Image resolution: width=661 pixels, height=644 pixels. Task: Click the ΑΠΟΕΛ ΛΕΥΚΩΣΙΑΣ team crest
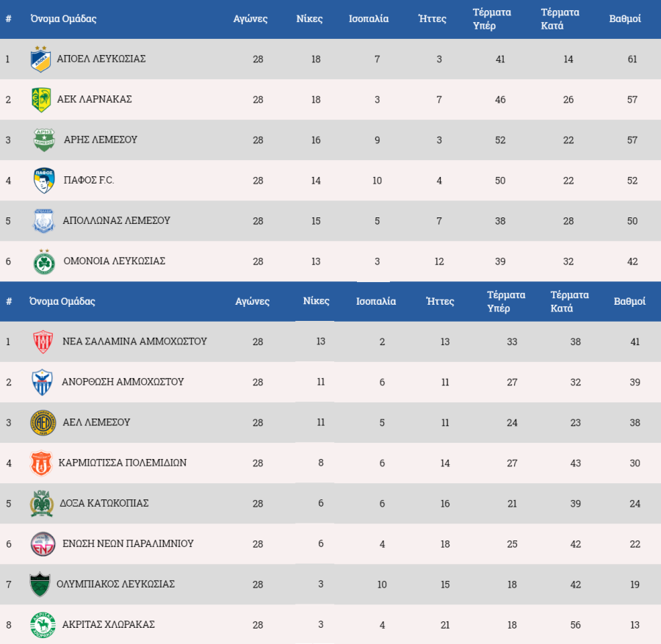point(41,59)
